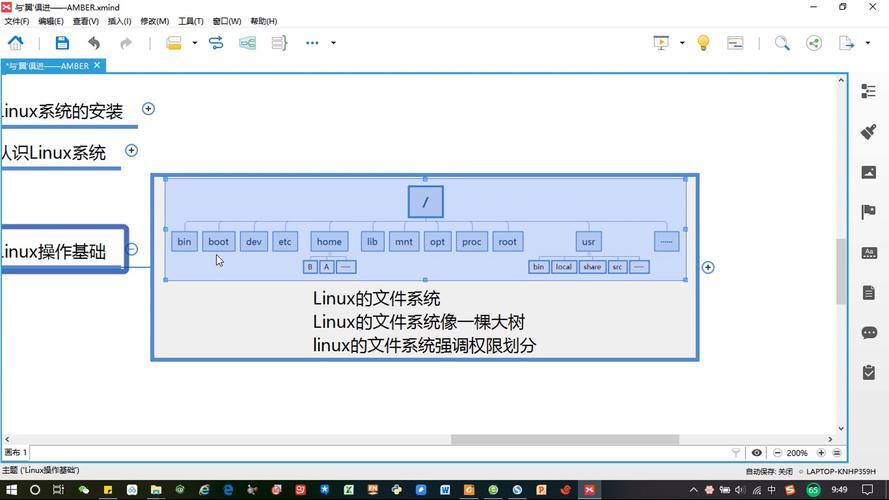Open the Gantt chart view icon
This screenshot has width=889, height=500.
point(735,43)
